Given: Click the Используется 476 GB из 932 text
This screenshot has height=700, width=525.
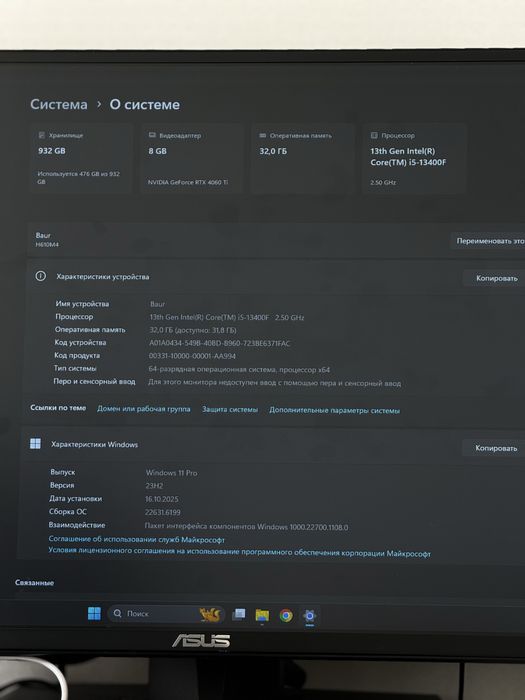Looking at the screenshot, I should pyautogui.click(x=79, y=178).
